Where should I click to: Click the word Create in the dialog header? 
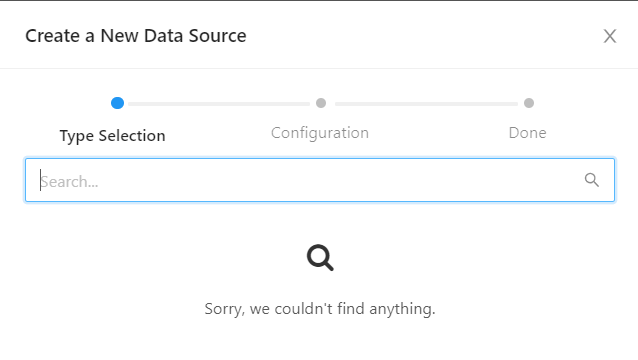pyautogui.click(x=52, y=36)
